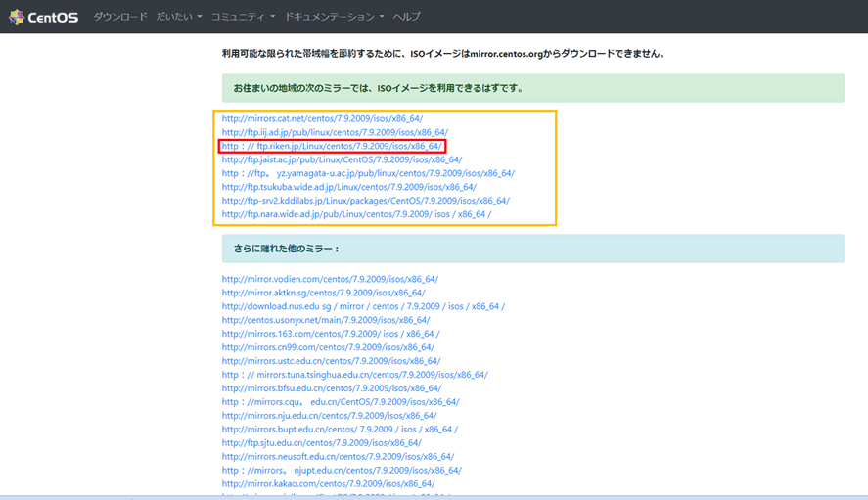Open the mirrors.bupt.edu.cn mirror link
The height and width of the screenshot is (500, 868).
tap(340, 430)
